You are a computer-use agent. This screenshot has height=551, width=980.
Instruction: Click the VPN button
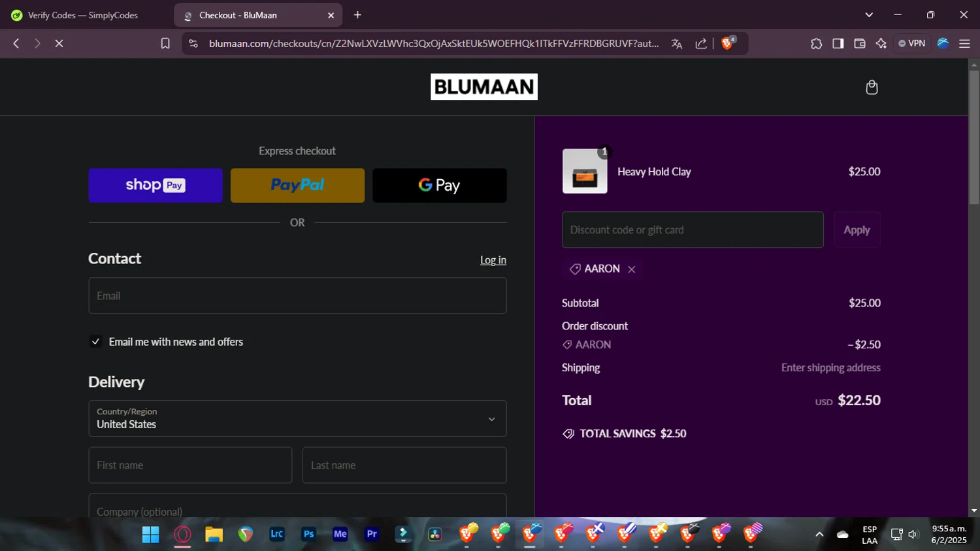912,44
